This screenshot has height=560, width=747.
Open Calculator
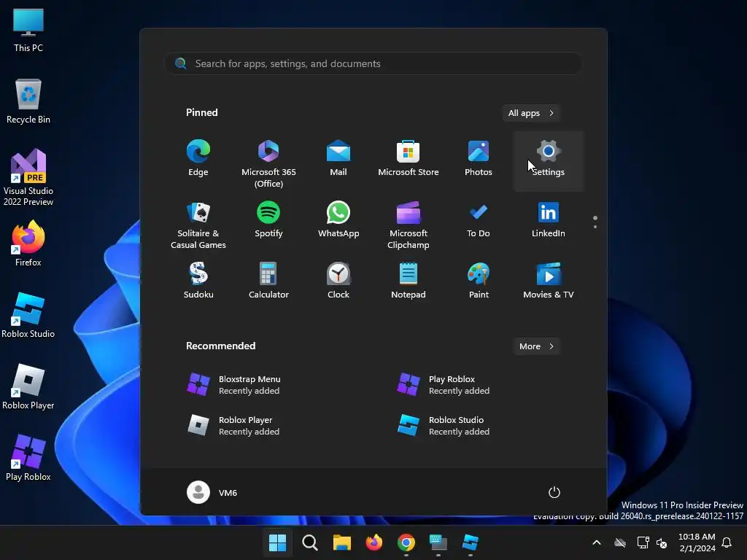click(268, 281)
